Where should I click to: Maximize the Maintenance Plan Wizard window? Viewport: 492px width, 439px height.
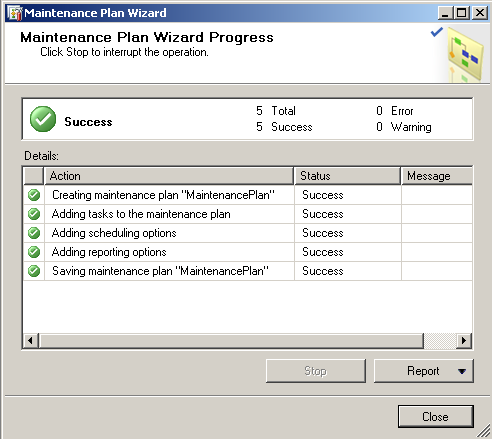click(462, 13)
